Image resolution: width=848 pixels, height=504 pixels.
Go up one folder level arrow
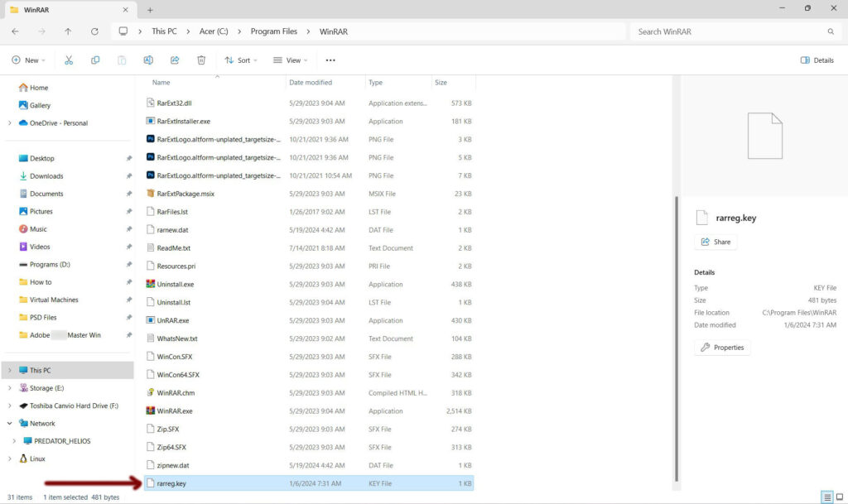[68, 31]
